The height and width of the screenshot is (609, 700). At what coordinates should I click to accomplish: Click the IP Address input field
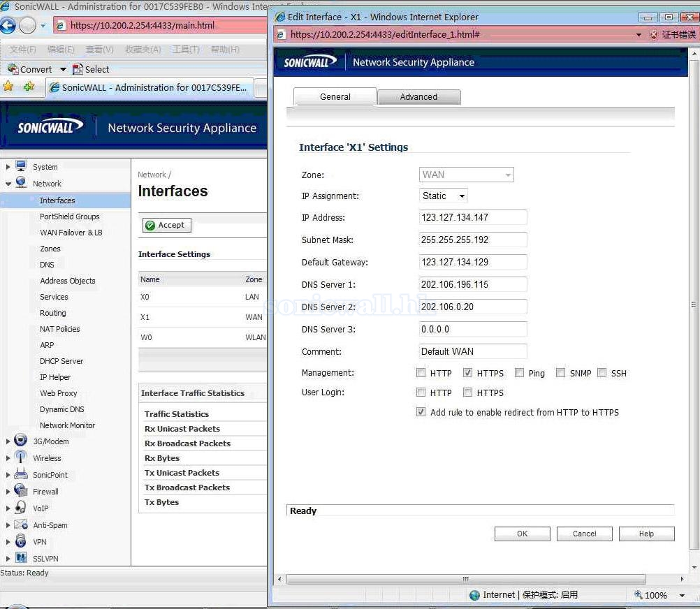[x=473, y=217]
